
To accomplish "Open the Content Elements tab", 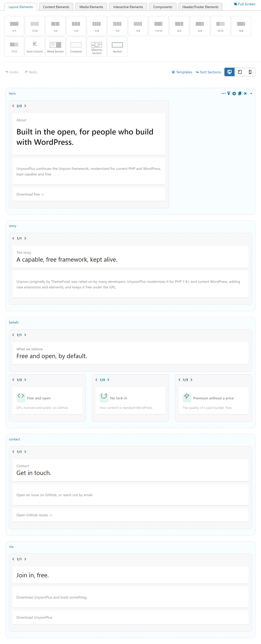I will point(56,7).
